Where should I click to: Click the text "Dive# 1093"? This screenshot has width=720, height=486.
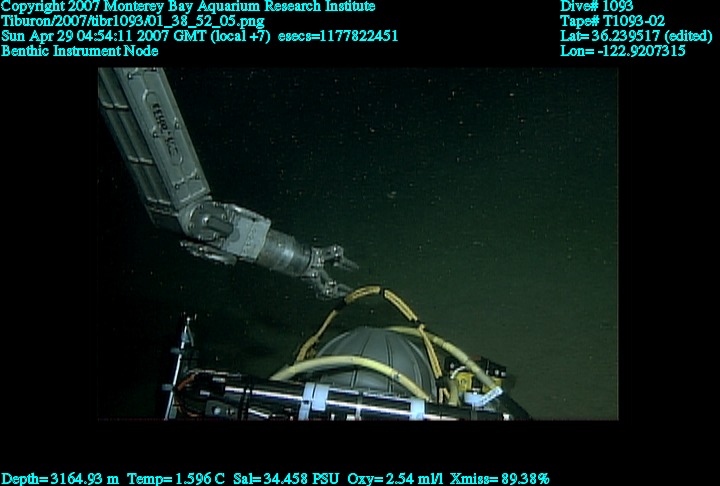coord(596,6)
